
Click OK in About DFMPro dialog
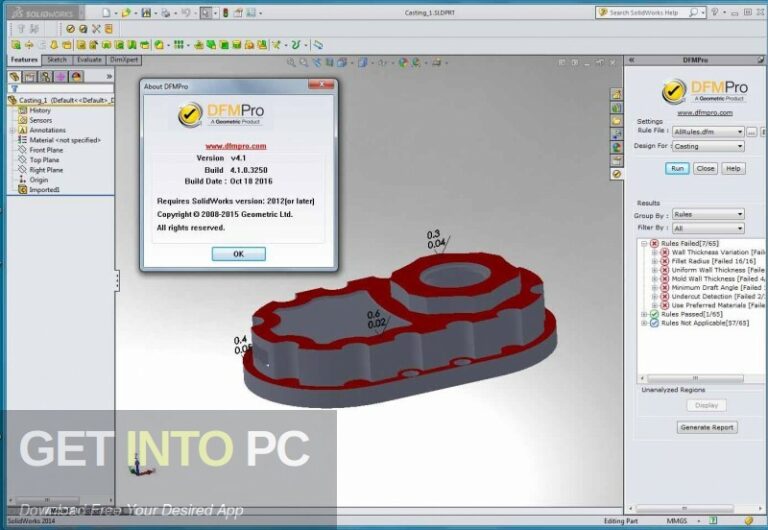click(x=239, y=254)
